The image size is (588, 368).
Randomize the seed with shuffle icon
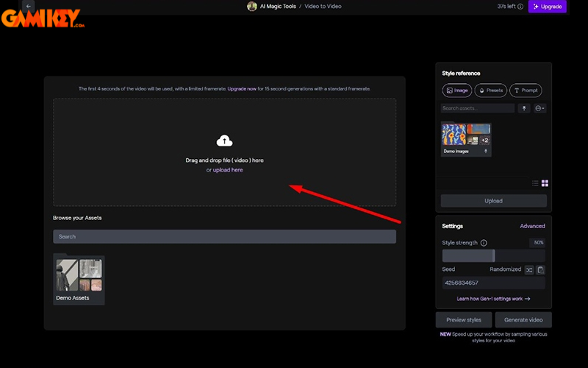pyautogui.click(x=528, y=270)
